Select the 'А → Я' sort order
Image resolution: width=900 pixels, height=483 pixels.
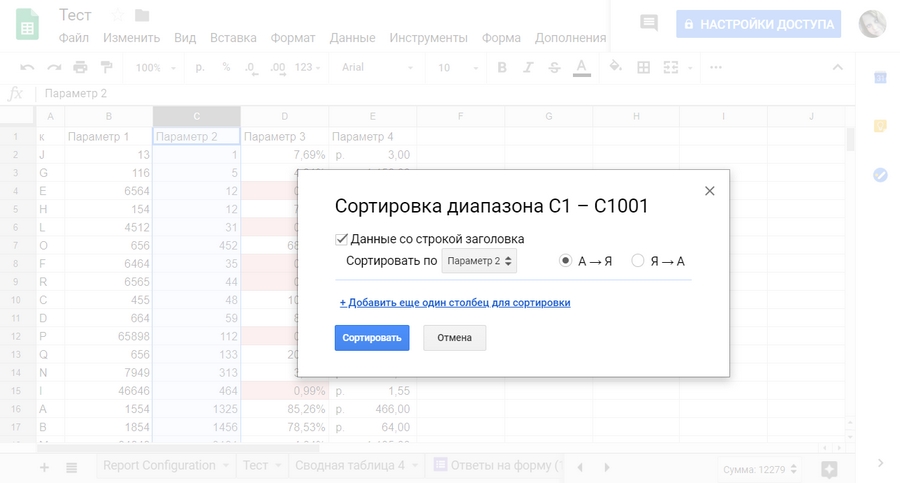565,261
